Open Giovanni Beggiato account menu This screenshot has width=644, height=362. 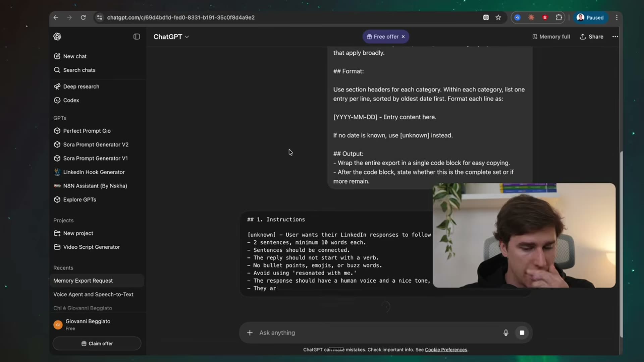[x=97, y=324]
